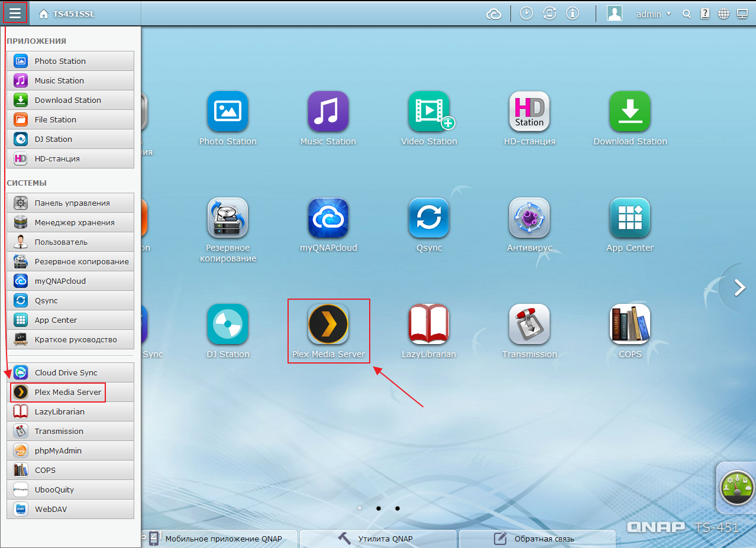Open Краткое руководство in the side menu

70,339
